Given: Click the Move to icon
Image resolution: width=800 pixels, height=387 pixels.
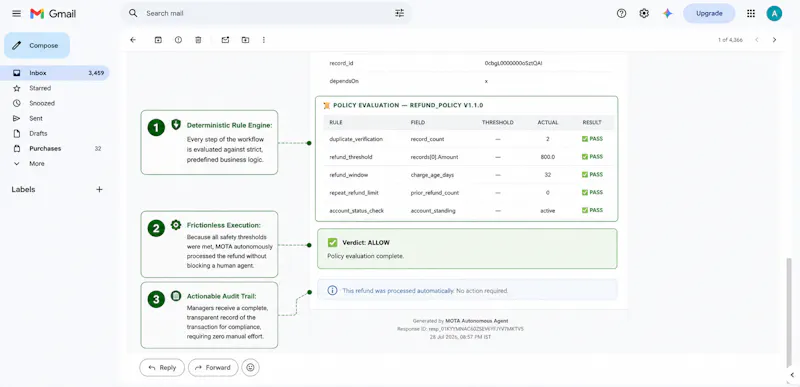Looking at the screenshot, I should tap(245, 40).
